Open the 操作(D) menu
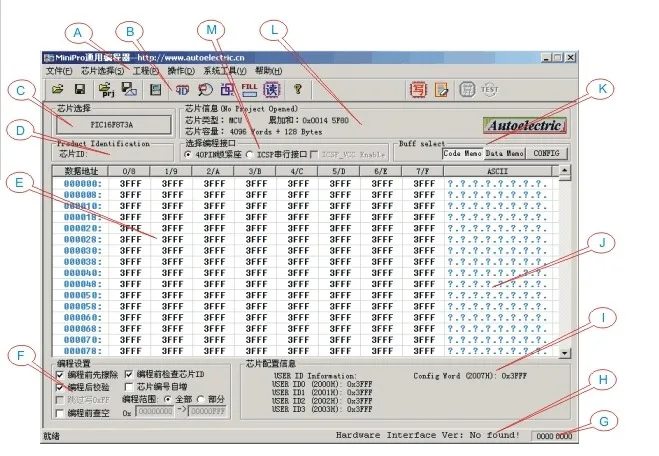The width and height of the screenshot is (659, 456). click(x=181, y=71)
